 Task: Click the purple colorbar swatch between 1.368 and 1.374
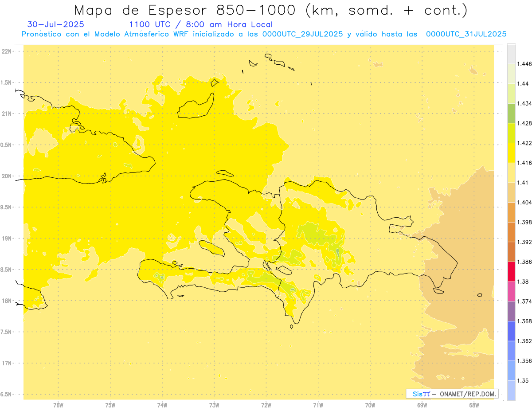[511, 311]
